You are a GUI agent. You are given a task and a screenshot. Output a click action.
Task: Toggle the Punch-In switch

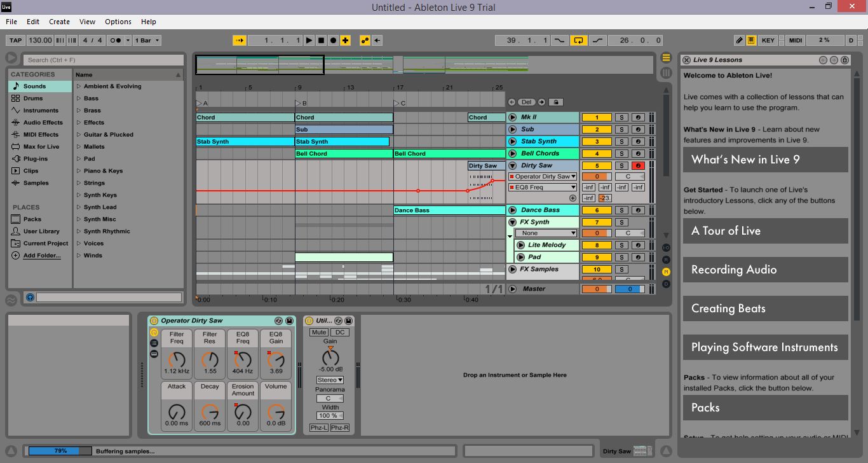click(x=559, y=40)
